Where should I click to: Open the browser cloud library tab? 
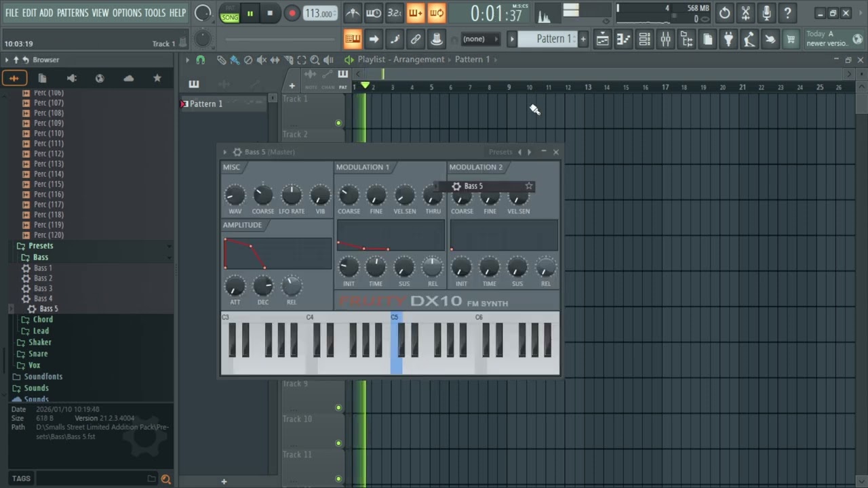point(128,78)
